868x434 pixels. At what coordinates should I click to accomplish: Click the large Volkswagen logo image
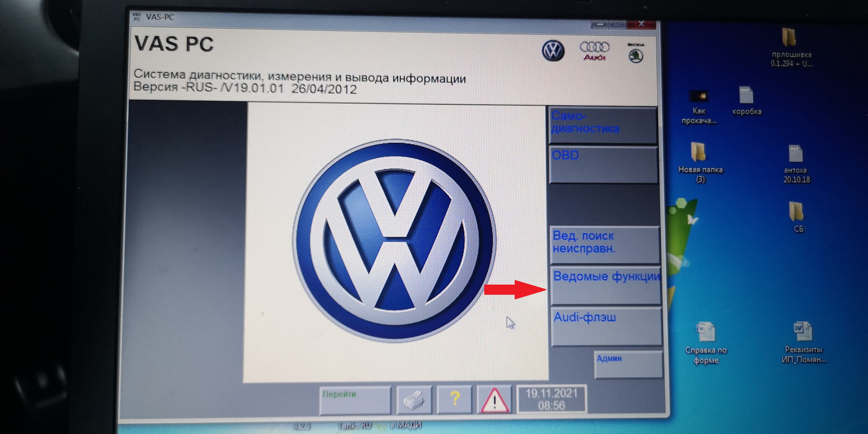point(394,240)
